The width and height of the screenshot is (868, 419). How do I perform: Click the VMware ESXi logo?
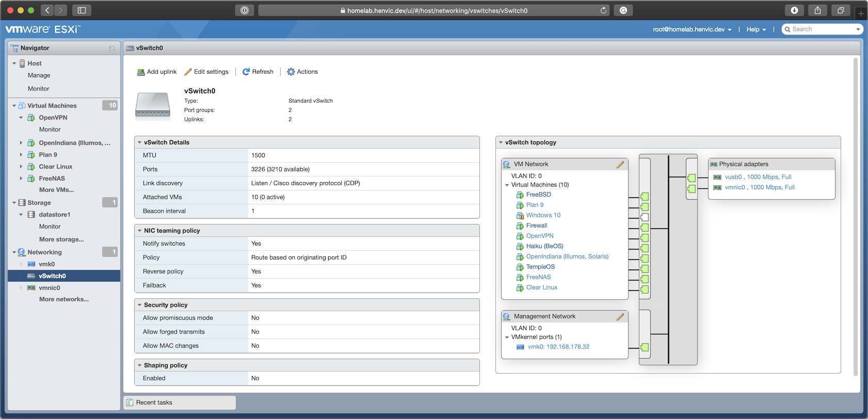click(43, 29)
